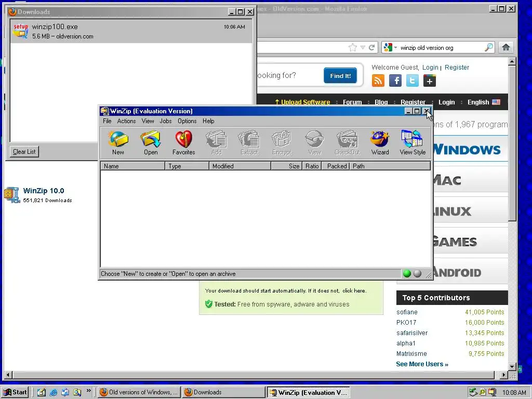Click the grayed Add toolbar icon

[x=217, y=142]
